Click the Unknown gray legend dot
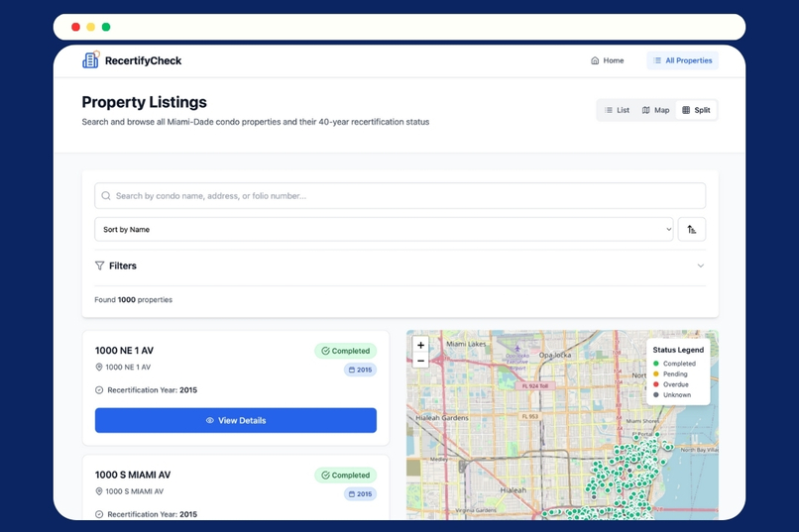The image size is (799, 532). (x=656, y=394)
